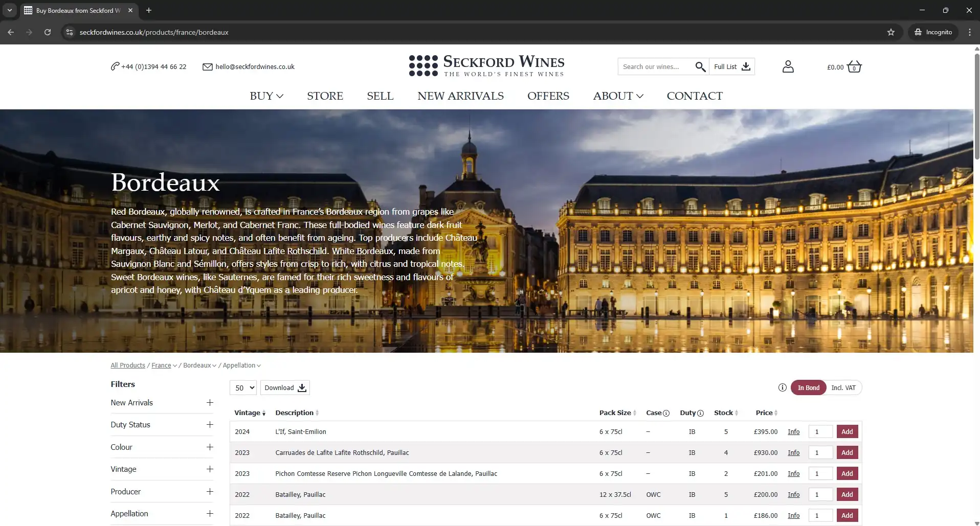The height and width of the screenshot is (526, 980).
Task: Open the shopping basket icon
Action: [x=854, y=67]
